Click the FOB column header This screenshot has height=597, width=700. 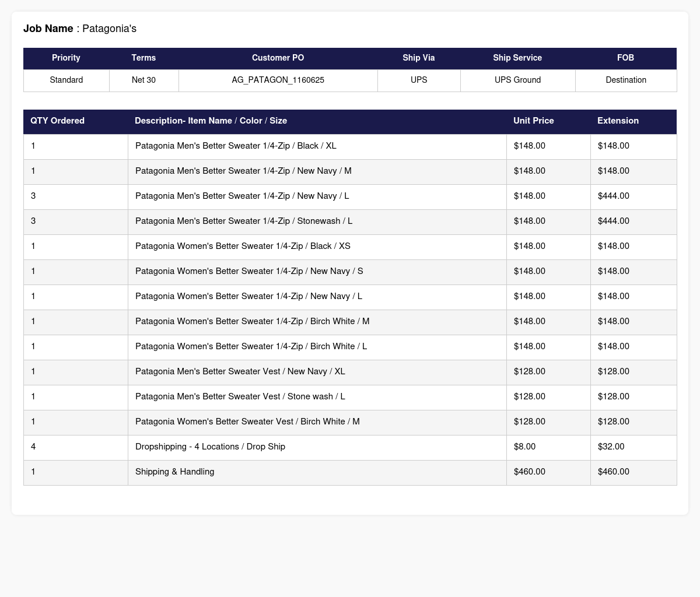[x=626, y=58]
